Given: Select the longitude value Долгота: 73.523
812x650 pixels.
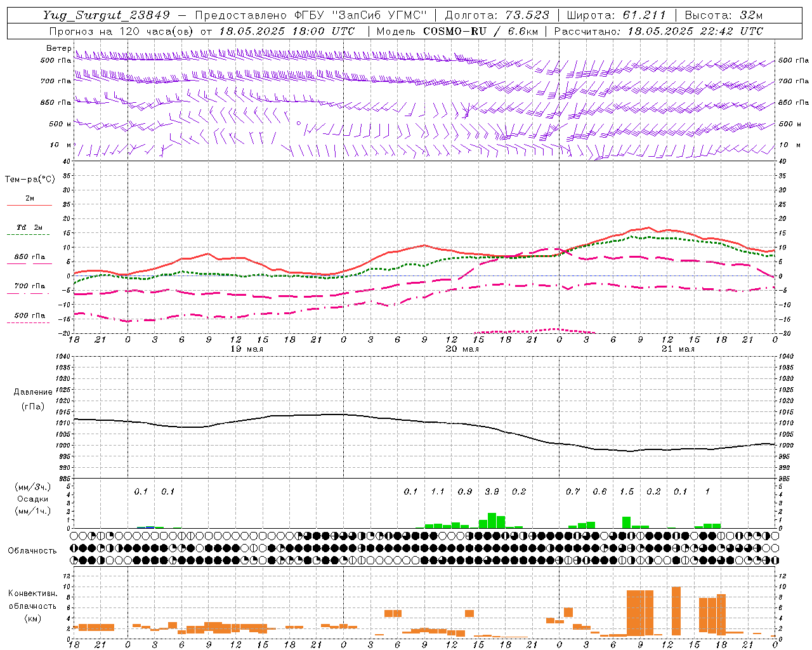Looking at the screenshot, I should coord(497,15).
